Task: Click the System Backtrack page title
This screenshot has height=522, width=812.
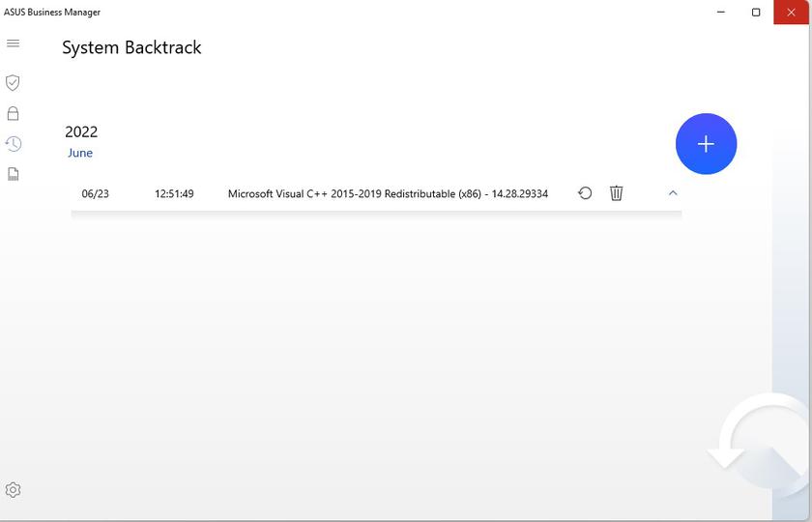Action: point(131,47)
